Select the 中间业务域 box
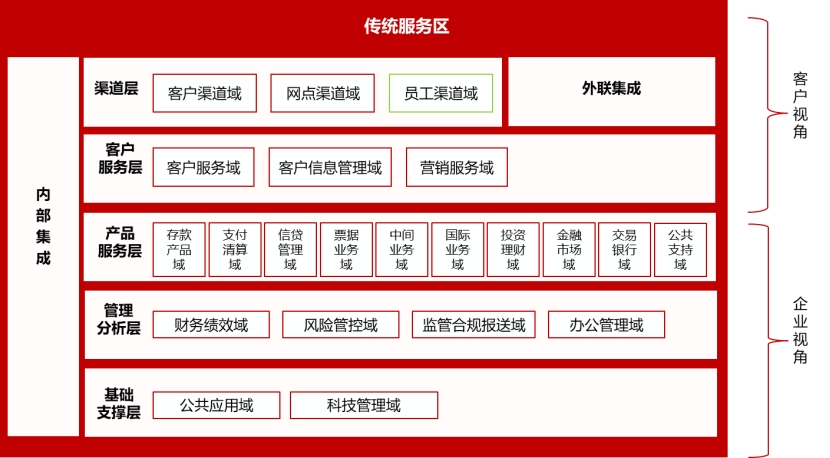Screen dimensions: 830x458 402,249
